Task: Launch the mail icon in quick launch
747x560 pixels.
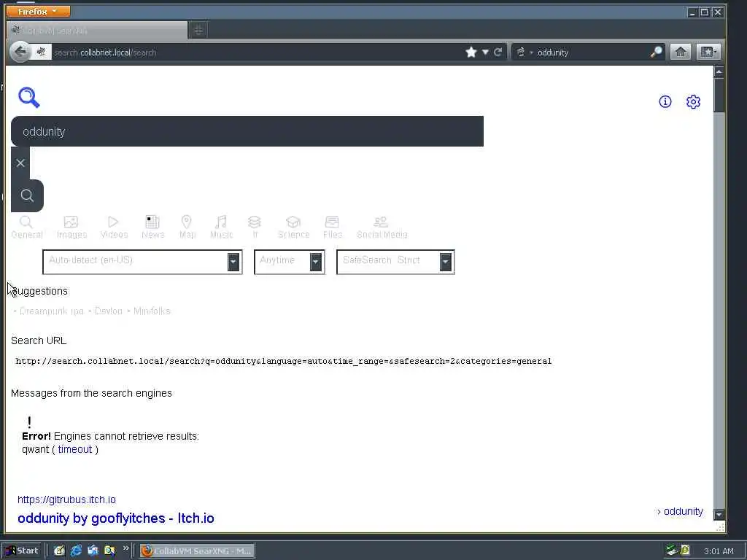Action: [93, 551]
